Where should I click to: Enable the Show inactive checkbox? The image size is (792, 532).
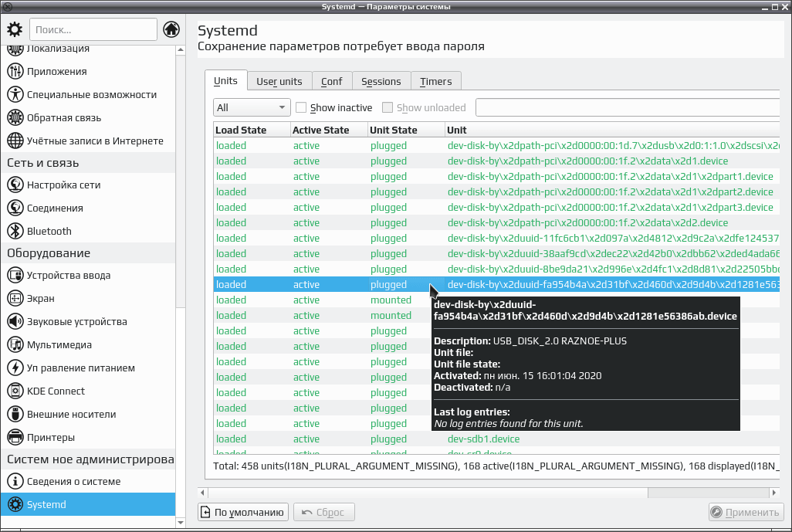(x=301, y=107)
